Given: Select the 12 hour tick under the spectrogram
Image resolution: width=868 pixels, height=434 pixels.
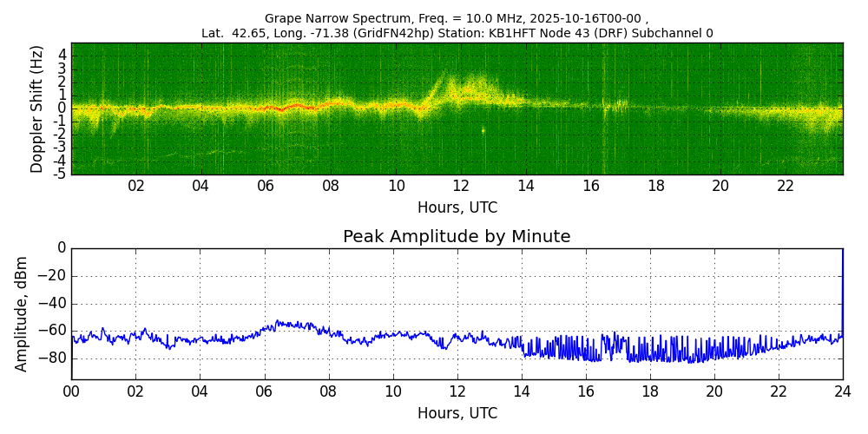Looking at the screenshot, I should tap(461, 186).
